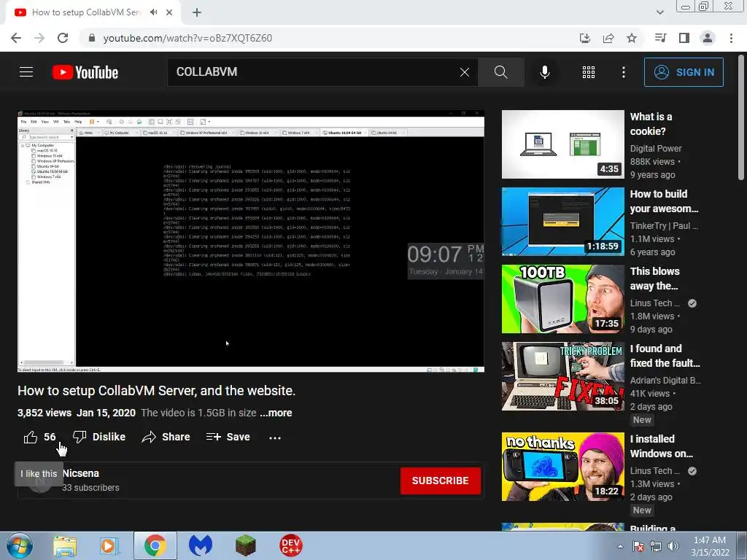The height and width of the screenshot is (560, 747).
Task: Click the magnifier search button
Action: click(x=500, y=72)
